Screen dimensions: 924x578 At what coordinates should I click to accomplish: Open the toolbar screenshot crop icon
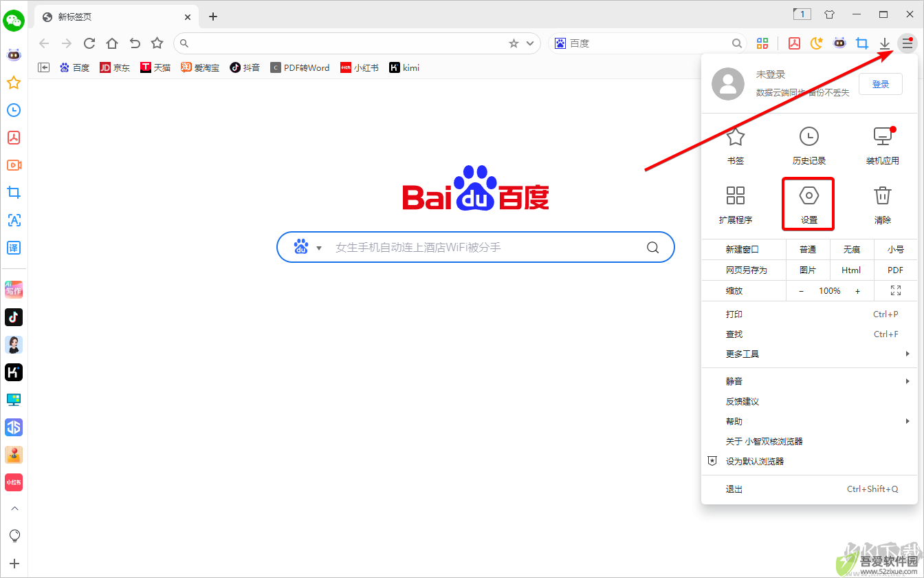[862, 43]
